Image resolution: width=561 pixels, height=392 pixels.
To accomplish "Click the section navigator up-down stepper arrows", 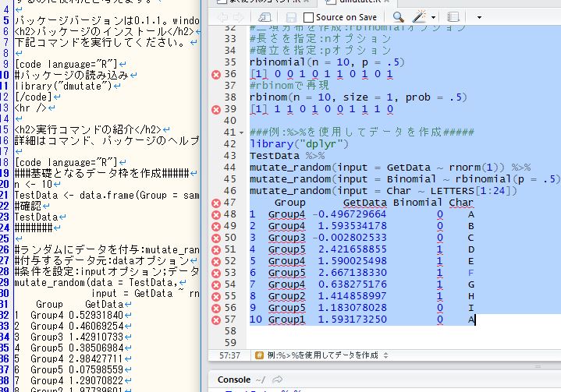I will (x=385, y=355).
